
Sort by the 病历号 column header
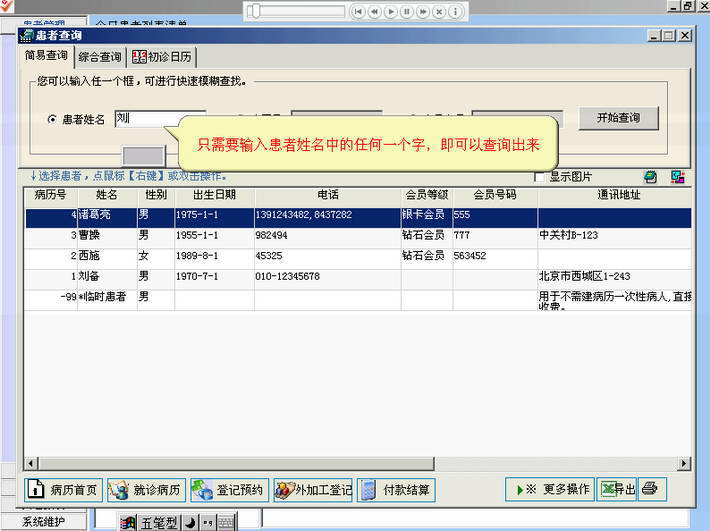point(50,195)
